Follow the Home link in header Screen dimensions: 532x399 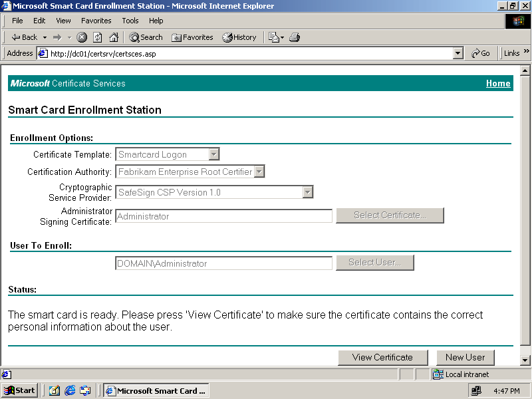point(498,83)
